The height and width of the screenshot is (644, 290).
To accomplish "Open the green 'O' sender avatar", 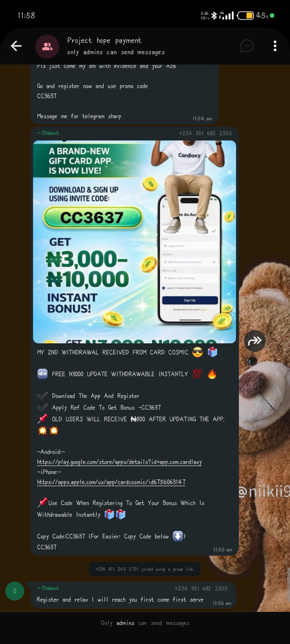I will point(14,591).
